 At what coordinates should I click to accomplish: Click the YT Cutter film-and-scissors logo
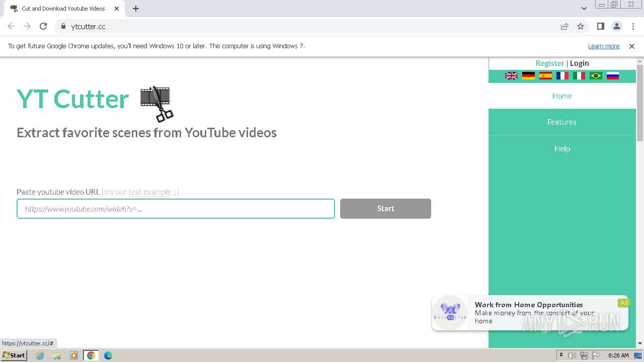tap(156, 104)
